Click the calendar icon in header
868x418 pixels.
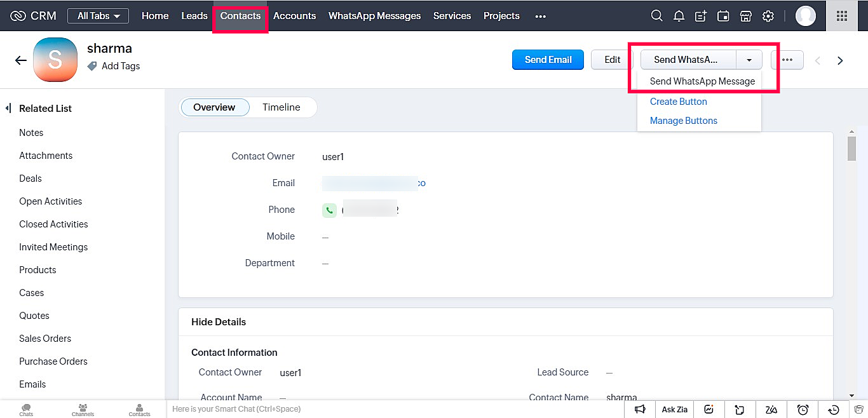point(723,16)
